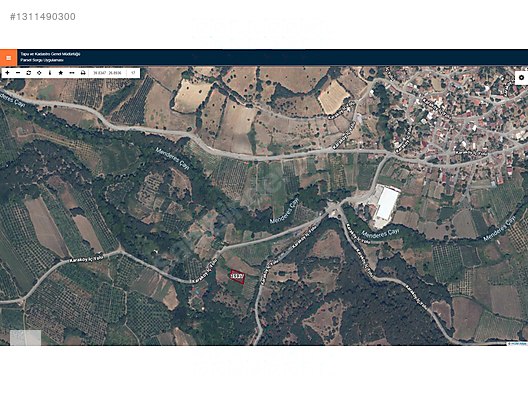Zoom out with the minus icon
The height and width of the screenshot is (396, 528).
pos(18,73)
